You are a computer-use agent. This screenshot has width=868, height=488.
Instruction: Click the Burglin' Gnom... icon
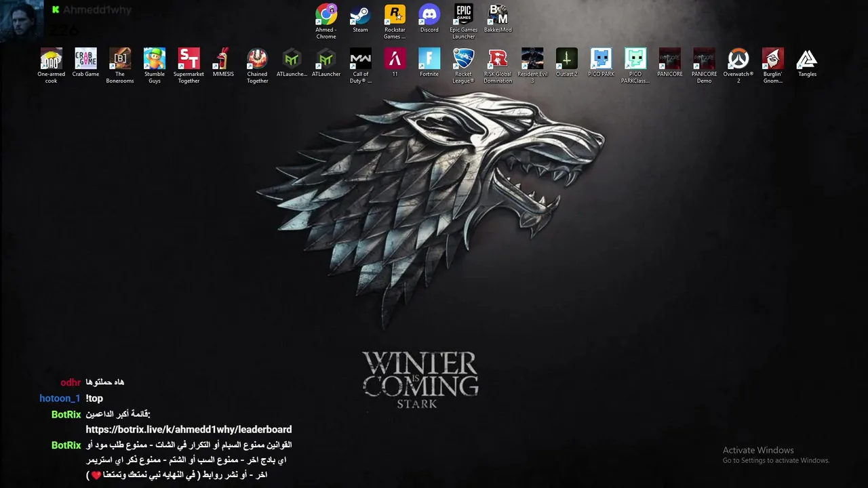coord(772,66)
